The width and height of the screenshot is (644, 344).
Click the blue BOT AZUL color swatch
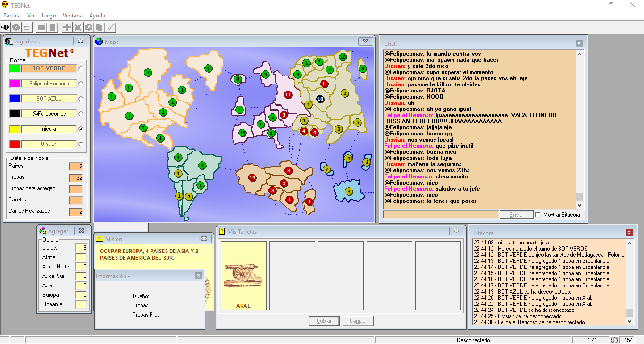click(15, 99)
